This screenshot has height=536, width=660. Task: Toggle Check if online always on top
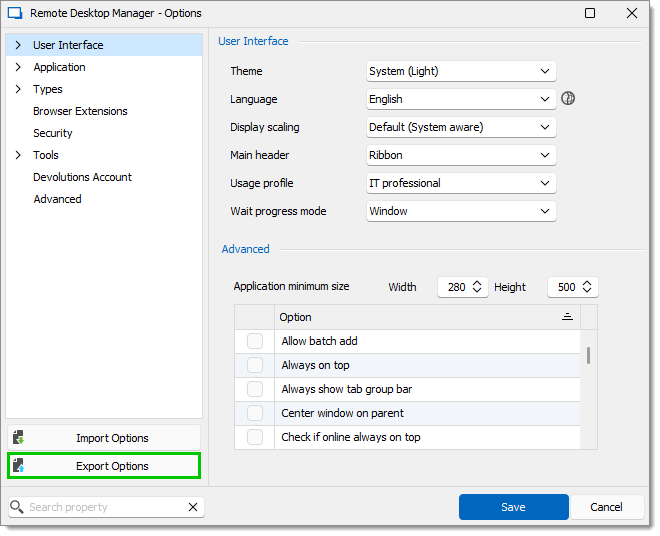coord(255,437)
